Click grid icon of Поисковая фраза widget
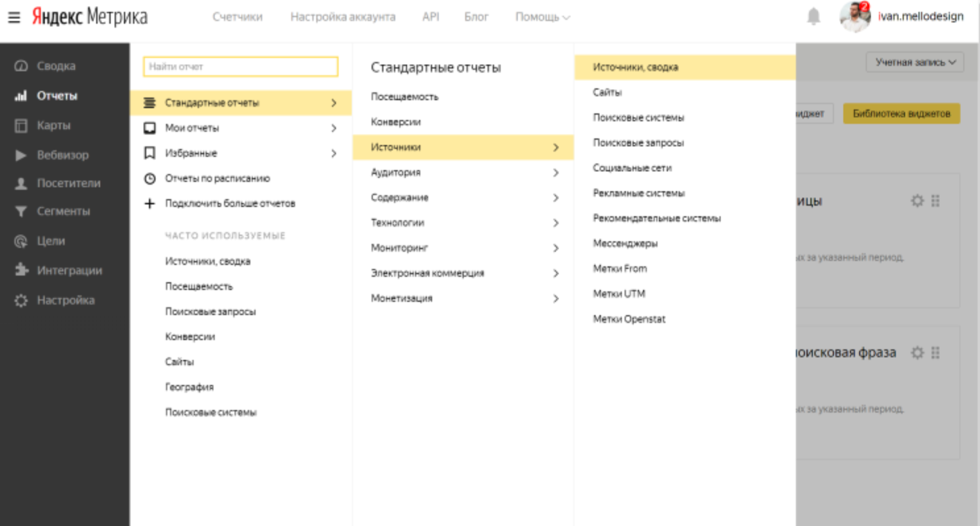Screen dimensions: 980x526 click(936, 353)
